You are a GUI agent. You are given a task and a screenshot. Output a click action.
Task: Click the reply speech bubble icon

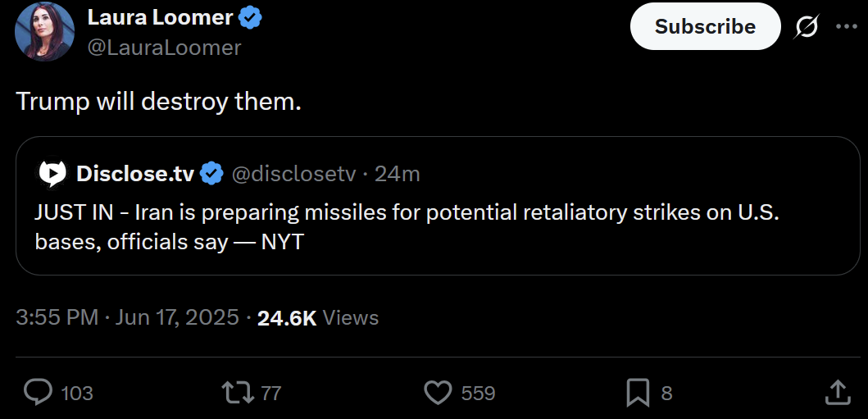click(39, 393)
